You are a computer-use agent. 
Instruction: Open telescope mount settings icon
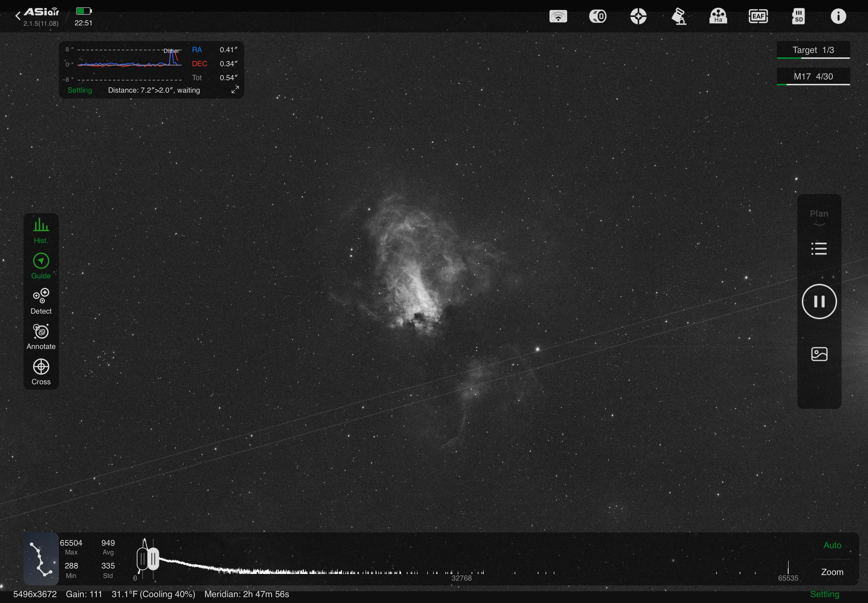click(x=679, y=16)
